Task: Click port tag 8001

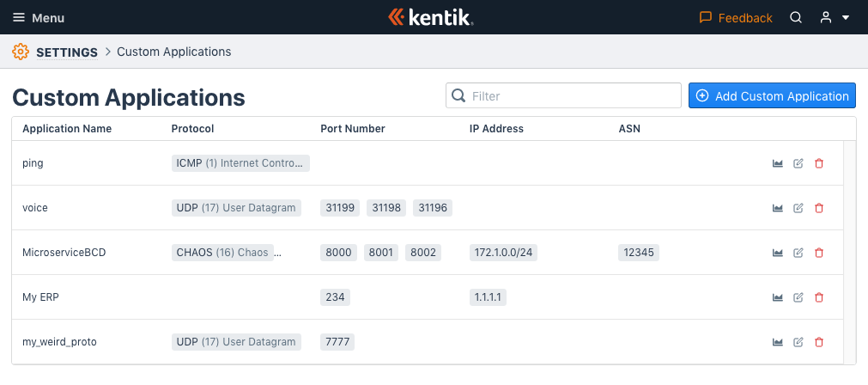Action: click(x=381, y=253)
